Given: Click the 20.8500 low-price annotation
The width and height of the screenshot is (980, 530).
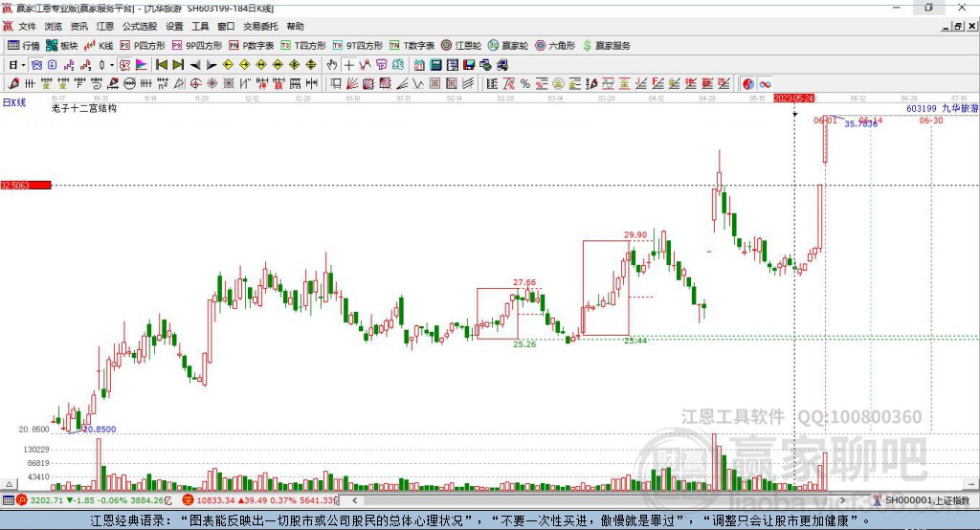Looking at the screenshot, I should pos(100,429).
